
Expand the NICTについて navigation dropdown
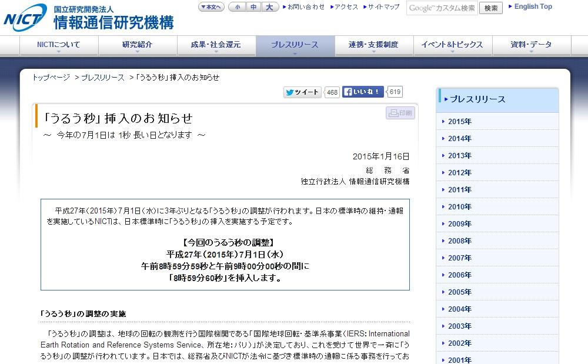tap(59, 46)
